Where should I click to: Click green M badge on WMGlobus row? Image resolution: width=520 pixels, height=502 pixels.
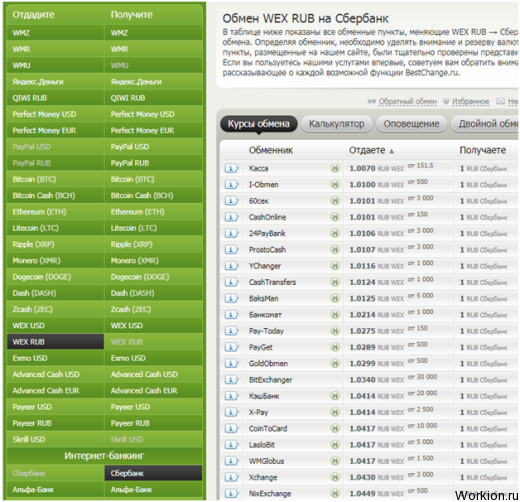(x=335, y=461)
